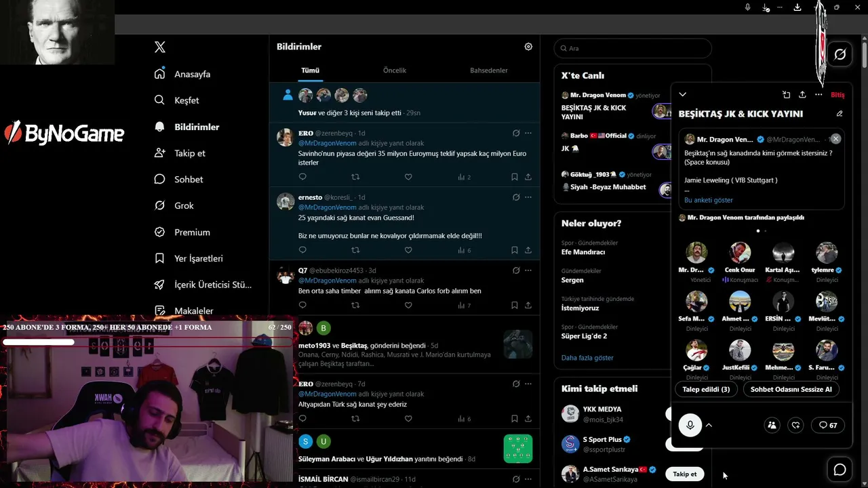Open Daha fazla göster link under trends
Image resolution: width=868 pixels, height=488 pixels.
coord(587,358)
